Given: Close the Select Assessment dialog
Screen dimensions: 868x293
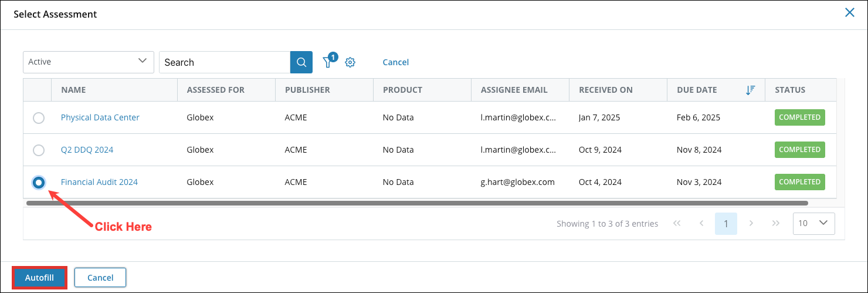Looking at the screenshot, I should point(849,12).
